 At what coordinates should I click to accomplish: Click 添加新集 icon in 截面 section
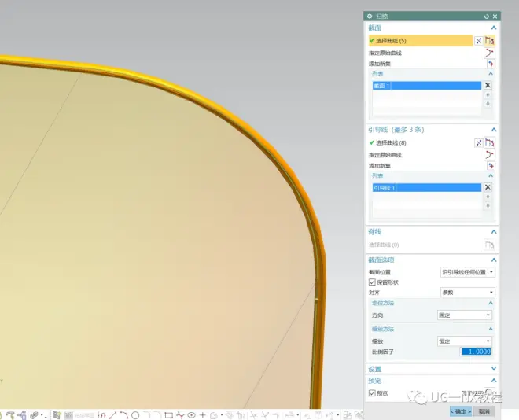tap(489, 64)
